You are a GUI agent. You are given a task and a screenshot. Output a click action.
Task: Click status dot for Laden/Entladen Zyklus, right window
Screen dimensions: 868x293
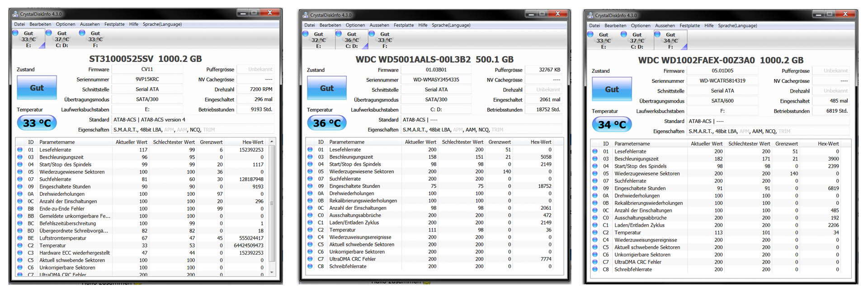[595, 225]
